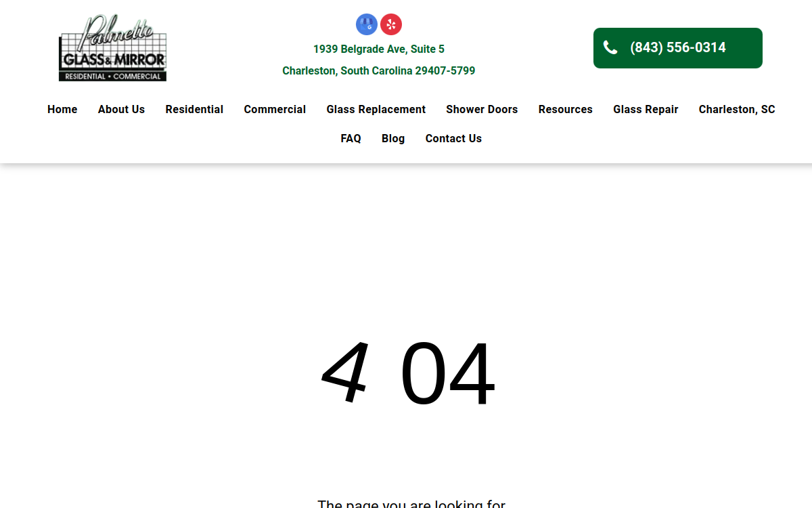The height and width of the screenshot is (508, 812).
Task: Go to the Home page
Action: coord(62,109)
